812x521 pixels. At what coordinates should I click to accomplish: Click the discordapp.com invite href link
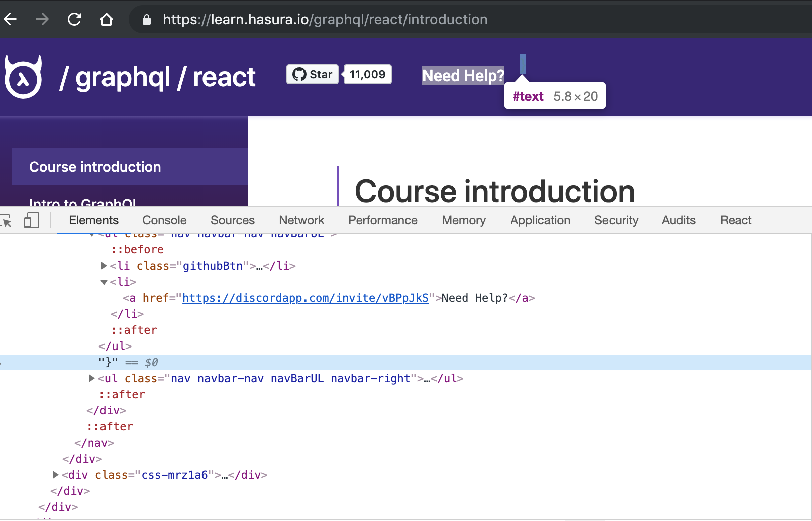(306, 298)
